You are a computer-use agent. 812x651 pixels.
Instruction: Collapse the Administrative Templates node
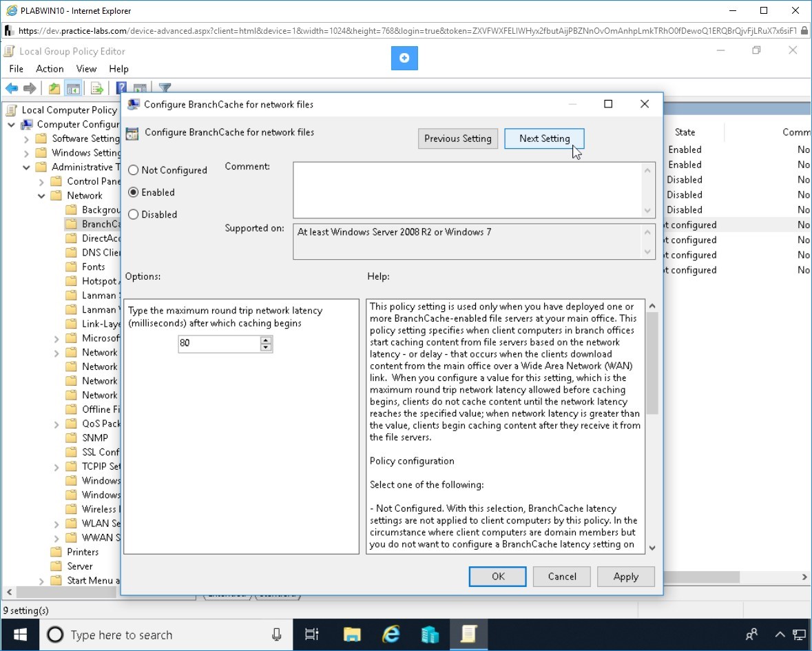[26, 167]
